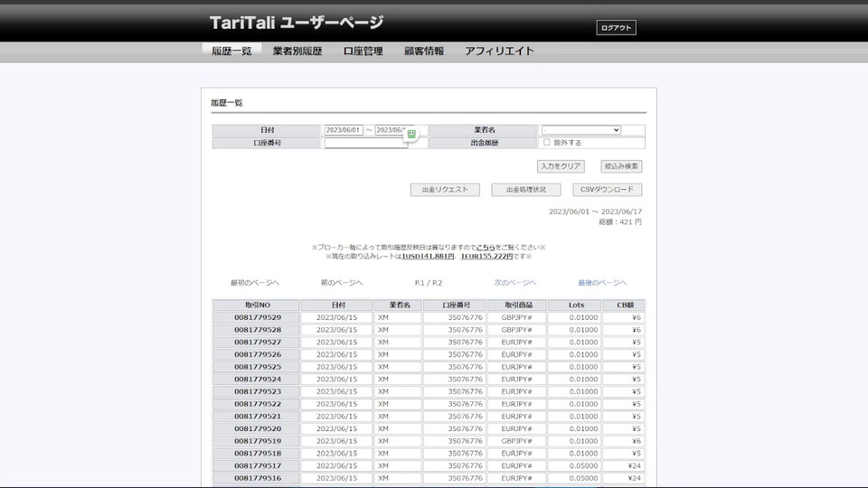The width and height of the screenshot is (868, 488).
Task: Switch to the 履歴一覧 tab
Action: (231, 51)
